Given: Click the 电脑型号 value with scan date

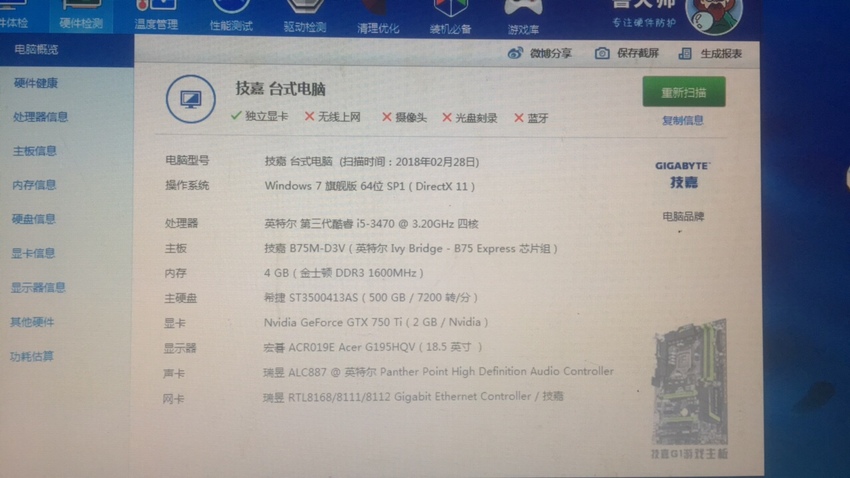Looking at the screenshot, I should 372,162.
